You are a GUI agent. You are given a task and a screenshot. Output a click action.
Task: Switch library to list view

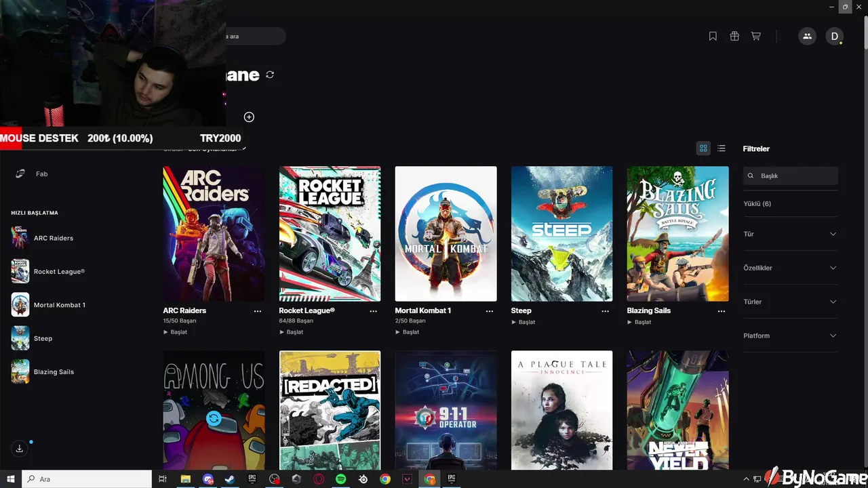[x=722, y=148]
